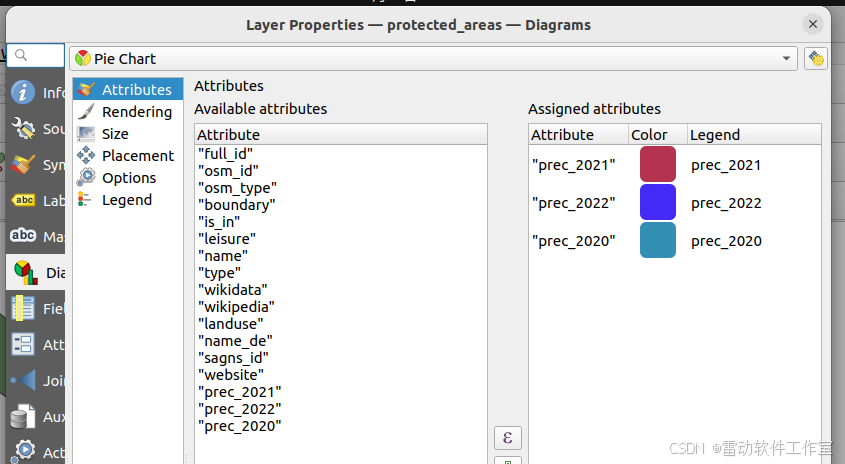Open the Attributes Form tab in sidebar

click(x=37, y=344)
